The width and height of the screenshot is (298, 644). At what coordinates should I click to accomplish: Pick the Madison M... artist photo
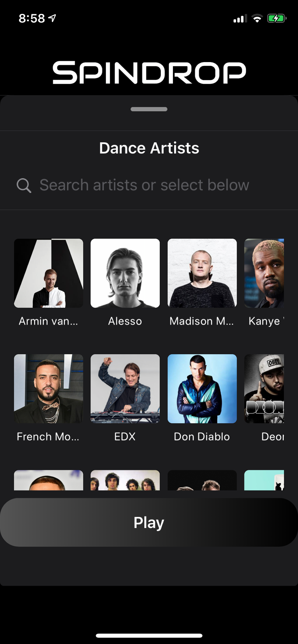point(202,273)
